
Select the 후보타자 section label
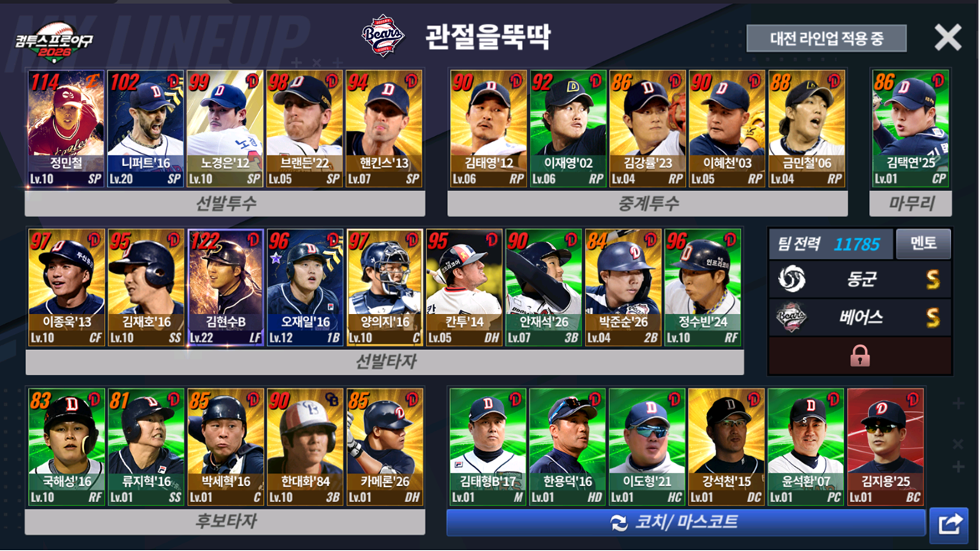click(x=225, y=522)
